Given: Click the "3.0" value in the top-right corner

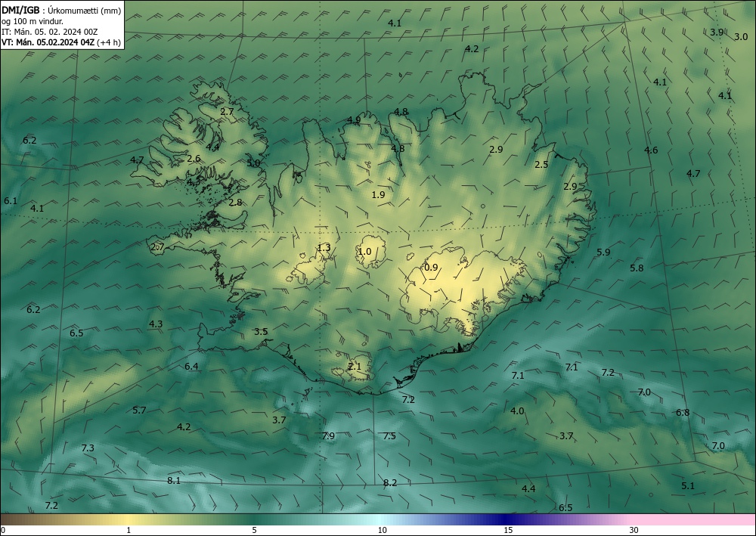Looking at the screenshot, I should point(741,36).
